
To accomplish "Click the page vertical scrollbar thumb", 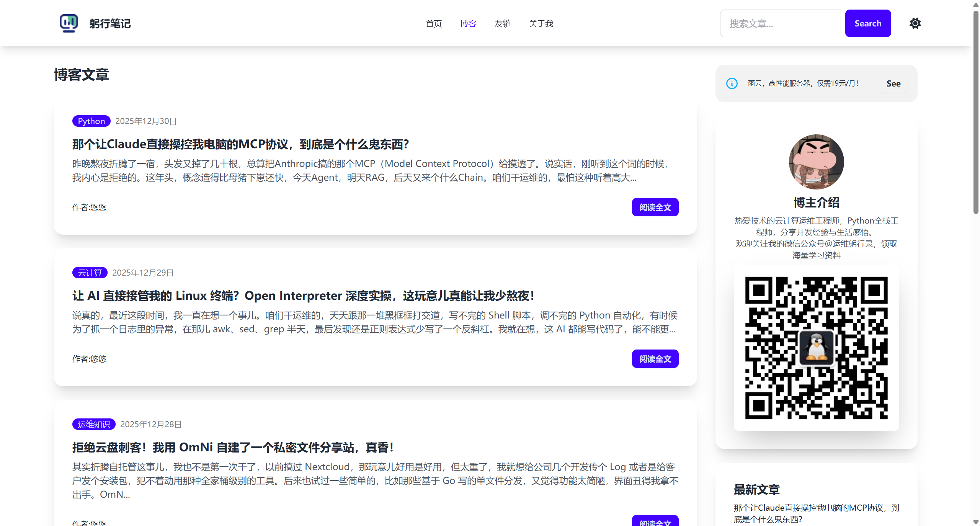I will coord(976,111).
